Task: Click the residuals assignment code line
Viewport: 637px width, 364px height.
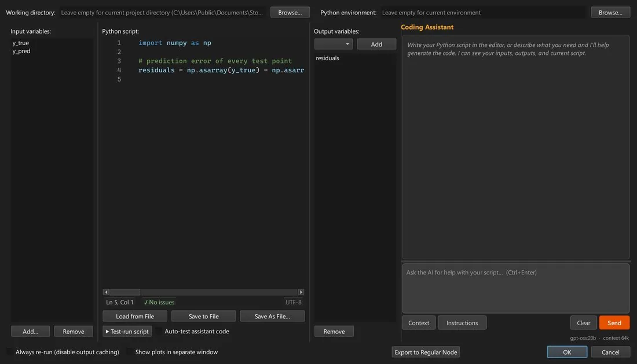Action: (221, 70)
